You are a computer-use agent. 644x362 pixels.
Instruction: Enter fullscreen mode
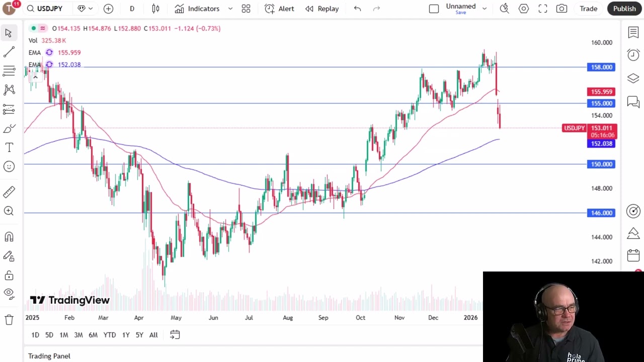[x=543, y=9]
